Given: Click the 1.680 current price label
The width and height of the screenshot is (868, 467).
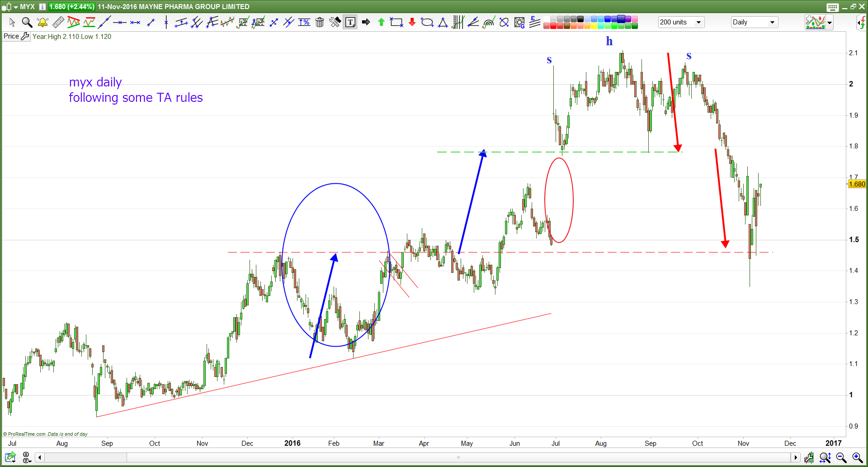Looking at the screenshot, I should (x=857, y=184).
